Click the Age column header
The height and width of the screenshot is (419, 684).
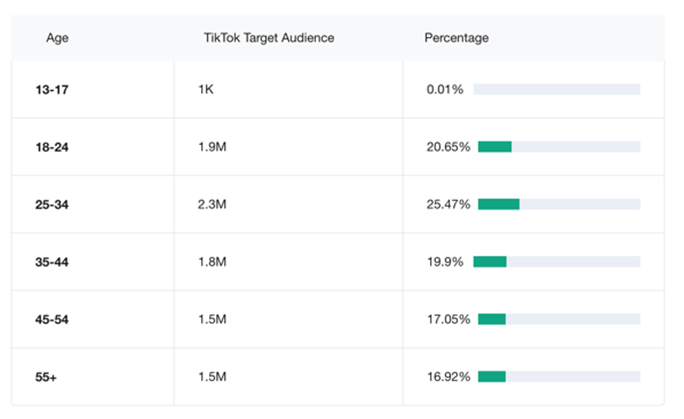click(x=56, y=38)
